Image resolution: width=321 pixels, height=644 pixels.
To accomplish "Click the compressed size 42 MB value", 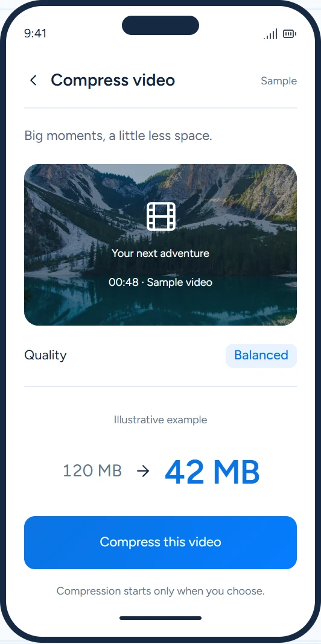I will point(212,472).
